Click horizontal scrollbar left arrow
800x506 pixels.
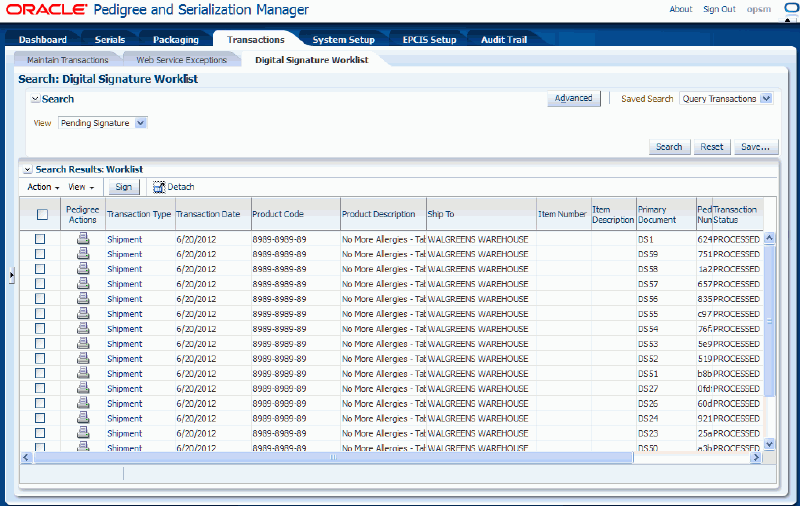coord(27,458)
